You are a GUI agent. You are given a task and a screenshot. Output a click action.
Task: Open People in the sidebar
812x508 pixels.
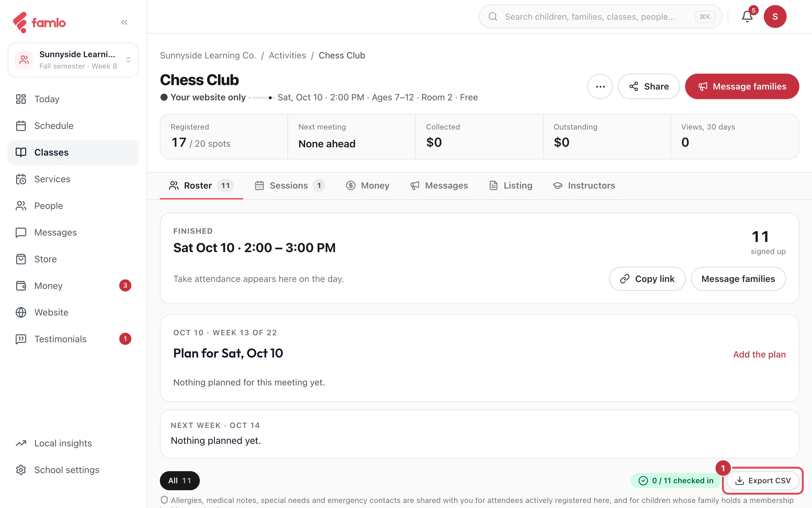point(73,206)
